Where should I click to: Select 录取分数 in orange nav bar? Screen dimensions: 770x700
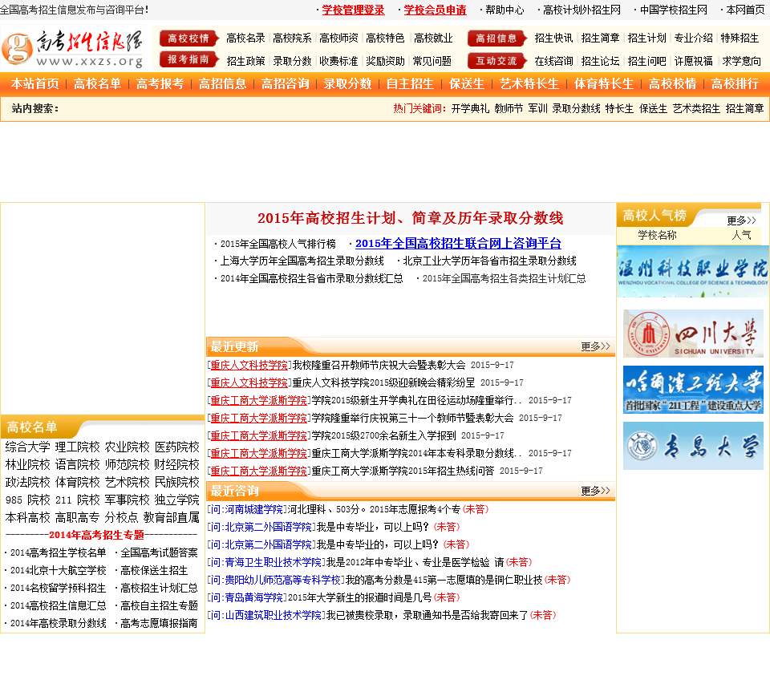(347, 84)
